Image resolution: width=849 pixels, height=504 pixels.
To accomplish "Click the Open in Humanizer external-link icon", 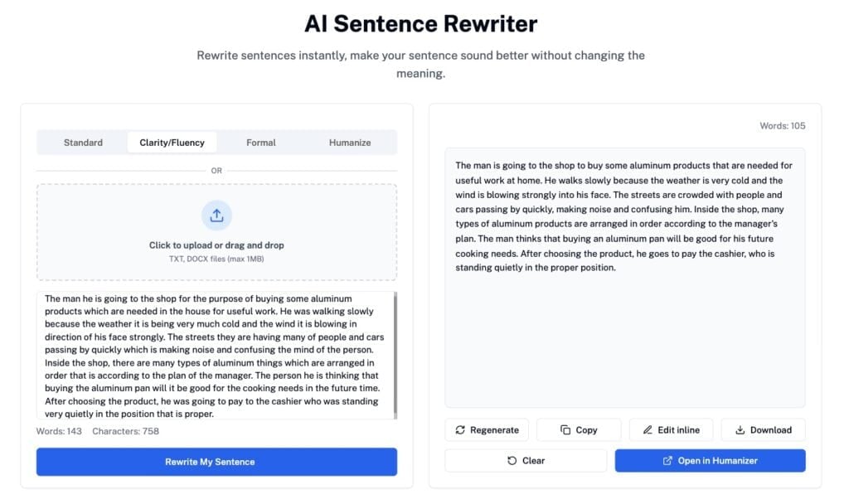I will [667, 461].
